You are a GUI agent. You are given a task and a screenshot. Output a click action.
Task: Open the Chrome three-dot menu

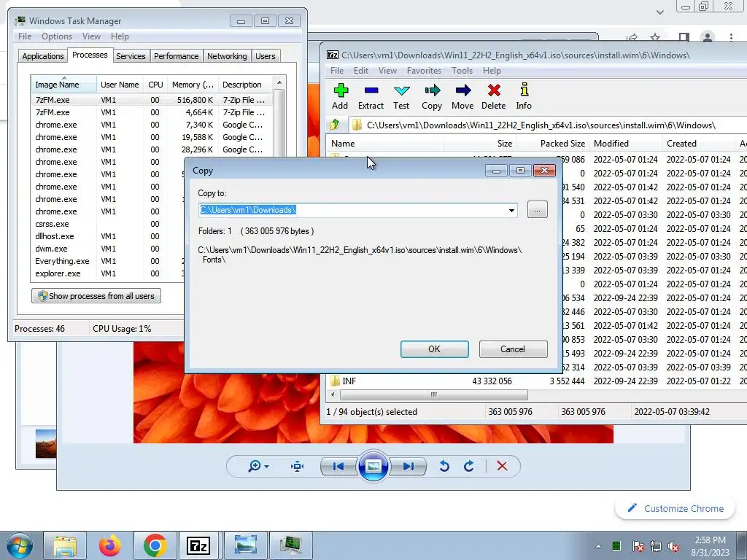pyautogui.click(x=731, y=37)
